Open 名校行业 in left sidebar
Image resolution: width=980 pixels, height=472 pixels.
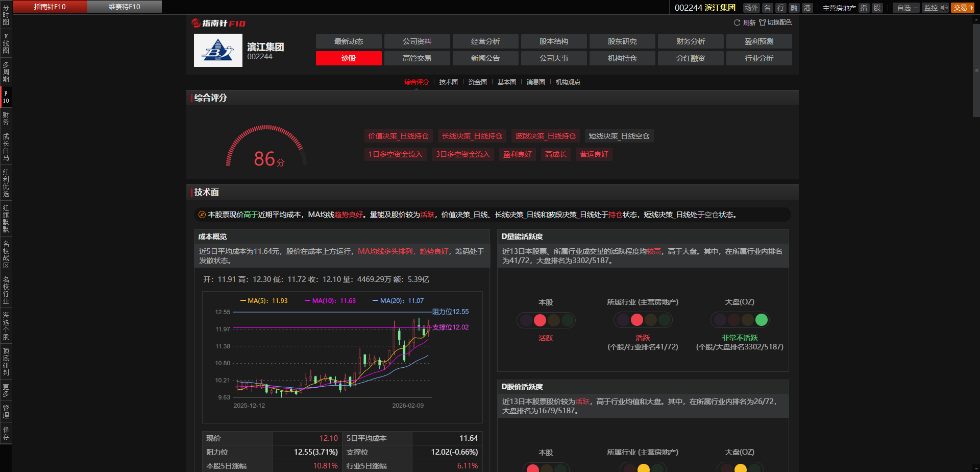pos(6,290)
